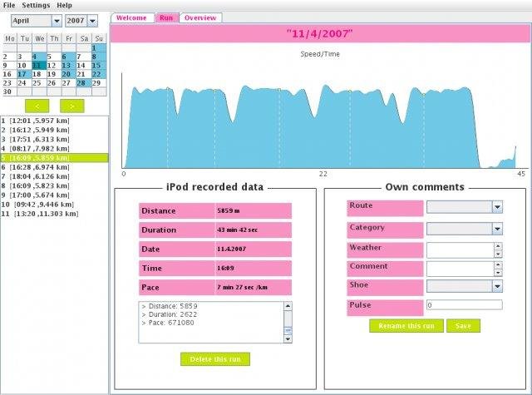Screen dimensions: 532x395
Task: Select run 7 [18:04, 6.126 km]
Action: coord(54,176)
